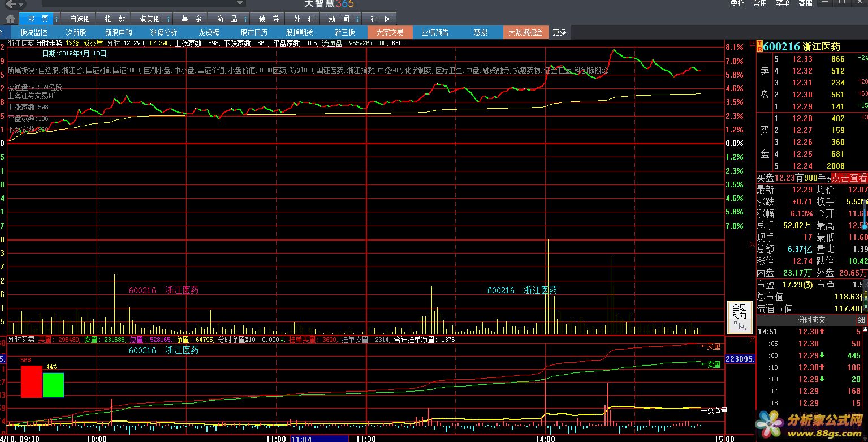Screen dimensions: 868x442
Task: Open the 股票 tab options handle
Action: pyautogui.click(x=57, y=19)
